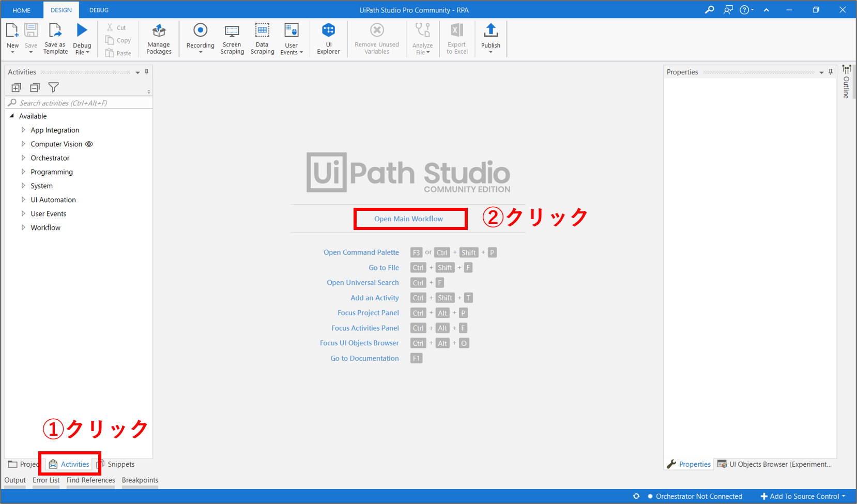Switch to the Snippets panel tab

[117, 464]
